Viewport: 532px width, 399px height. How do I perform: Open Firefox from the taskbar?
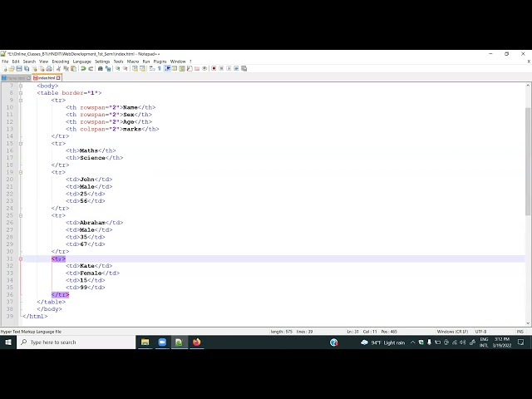click(x=196, y=342)
